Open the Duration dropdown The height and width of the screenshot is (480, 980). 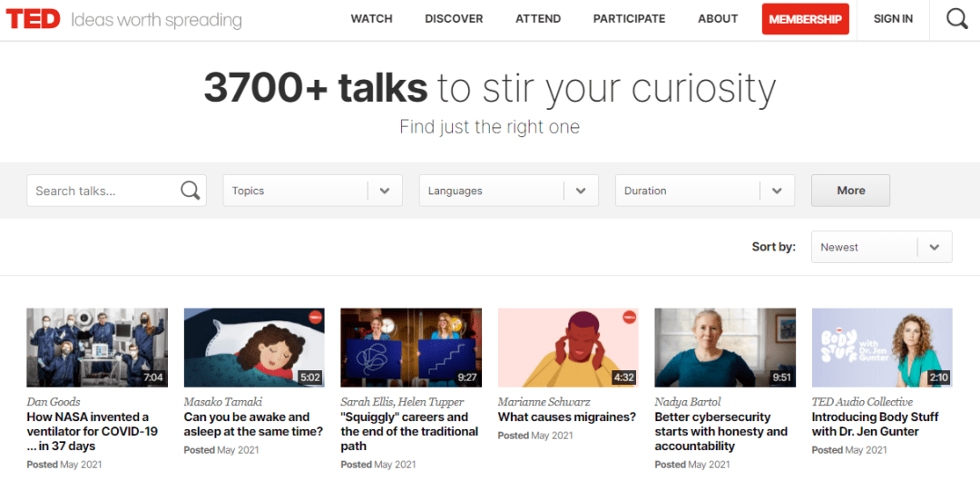point(705,191)
